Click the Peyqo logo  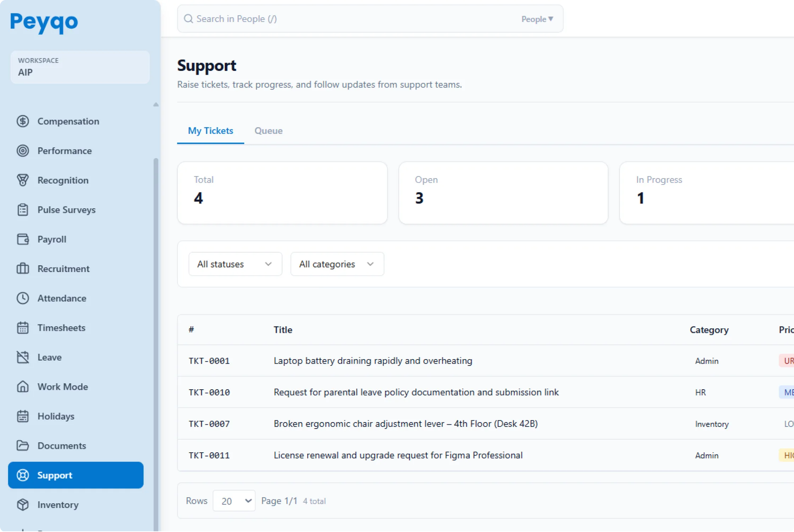[x=44, y=23]
